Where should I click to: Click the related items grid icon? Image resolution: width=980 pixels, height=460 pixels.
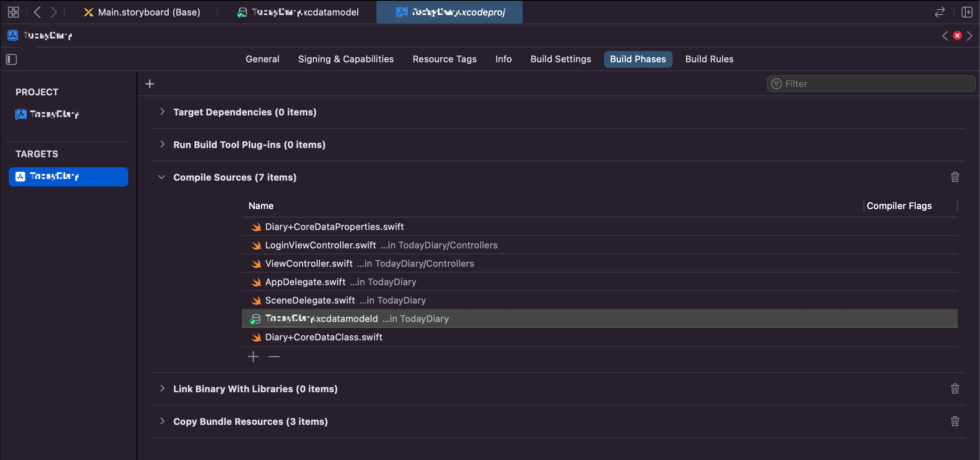13,12
